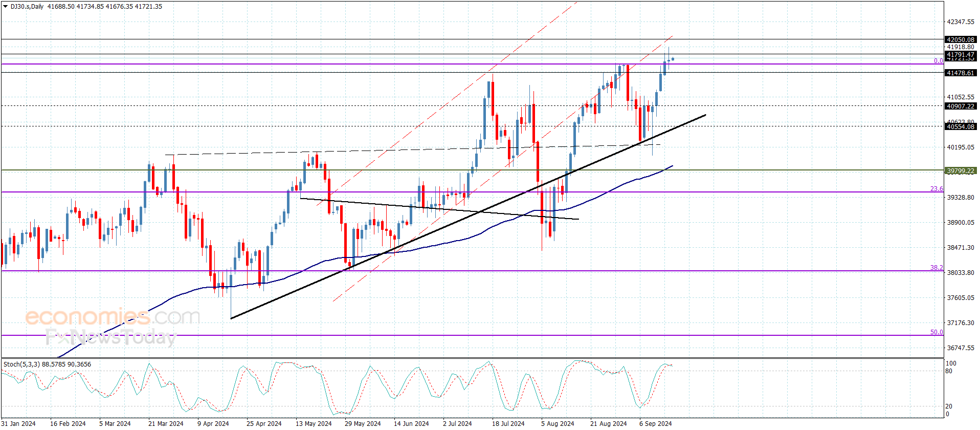Click the 18 Jul 2024 date label
Screen dimensions: 980x430
508,424
